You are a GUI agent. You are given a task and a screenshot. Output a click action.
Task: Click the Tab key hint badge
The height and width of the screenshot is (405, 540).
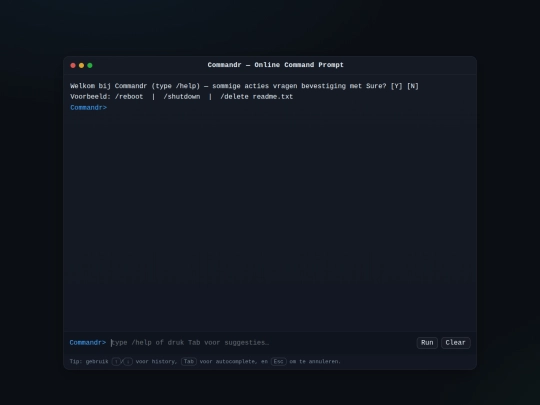189,362
